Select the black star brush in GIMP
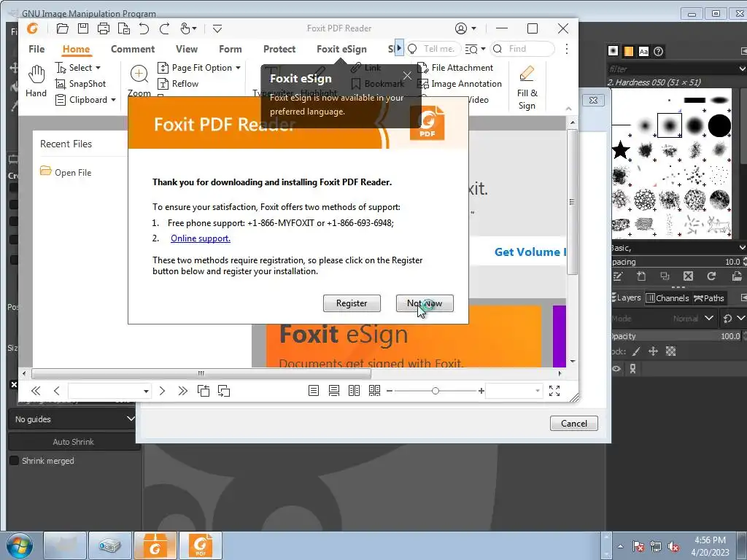The height and width of the screenshot is (560, 747). point(620,150)
